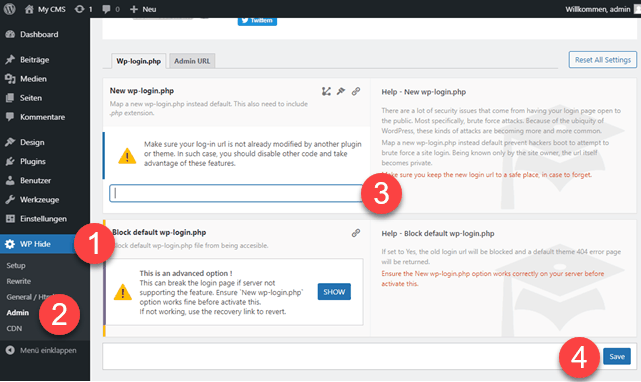Viewport: 641px width, 382px height.
Task: Click the Design brush icon
Action: click(x=10, y=142)
